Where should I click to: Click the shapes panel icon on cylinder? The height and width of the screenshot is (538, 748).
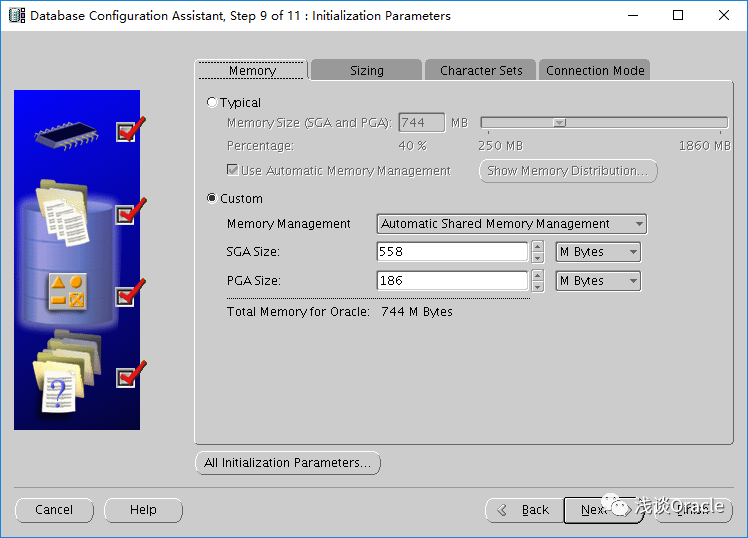pyautogui.click(x=68, y=292)
